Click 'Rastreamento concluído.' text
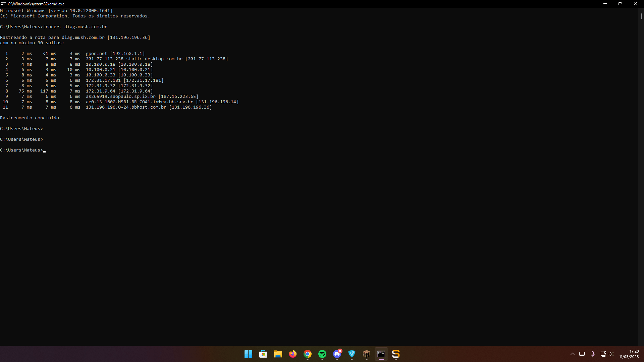The image size is (644, 362). [x=31, y=118]
